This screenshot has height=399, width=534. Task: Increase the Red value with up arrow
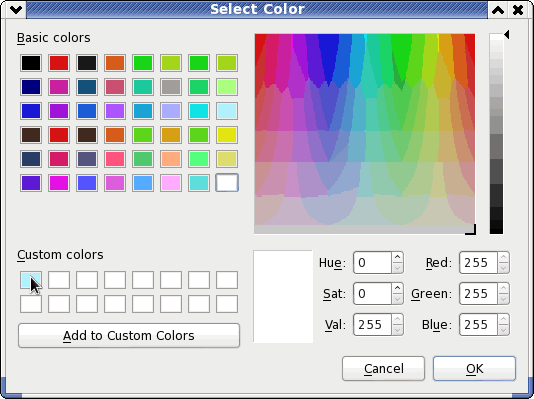coord(503,257)
